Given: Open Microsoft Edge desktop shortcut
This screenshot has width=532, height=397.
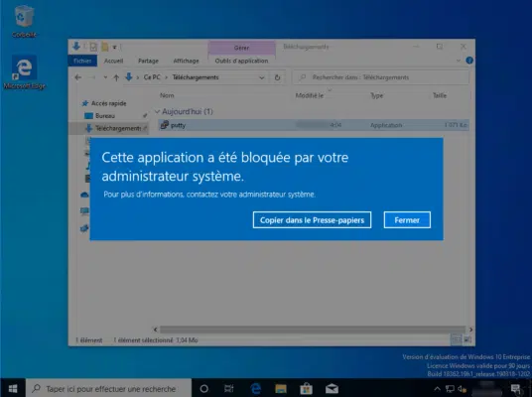Looking at the screenshot, I should (24, 72).
